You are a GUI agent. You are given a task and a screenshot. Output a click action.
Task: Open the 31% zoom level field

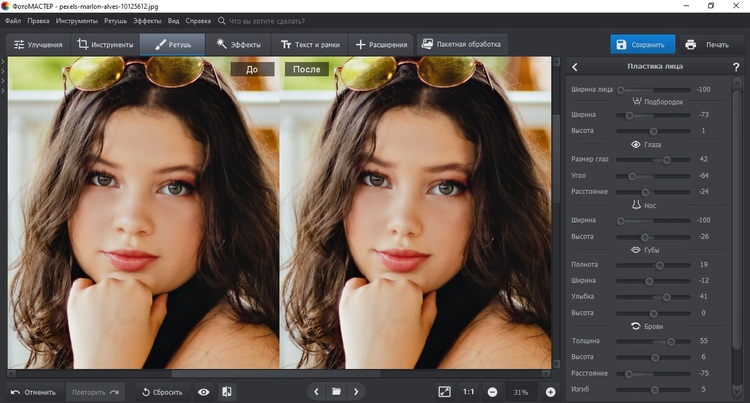point(521,392)
